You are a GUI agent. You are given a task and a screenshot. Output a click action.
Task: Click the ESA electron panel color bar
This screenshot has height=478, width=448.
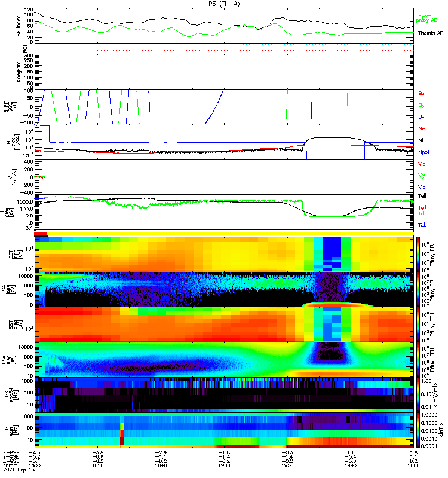pyautogui.click(x=418, y=360)
